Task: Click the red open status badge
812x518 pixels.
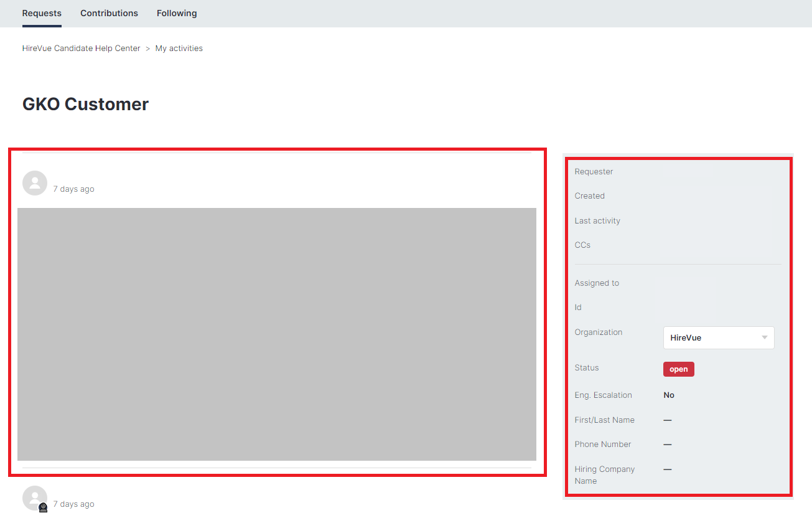Action: click(678, 369)
